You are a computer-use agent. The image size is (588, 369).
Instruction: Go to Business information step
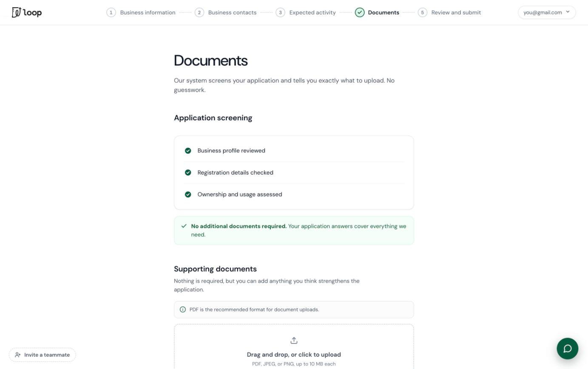[x=148, y=12]
